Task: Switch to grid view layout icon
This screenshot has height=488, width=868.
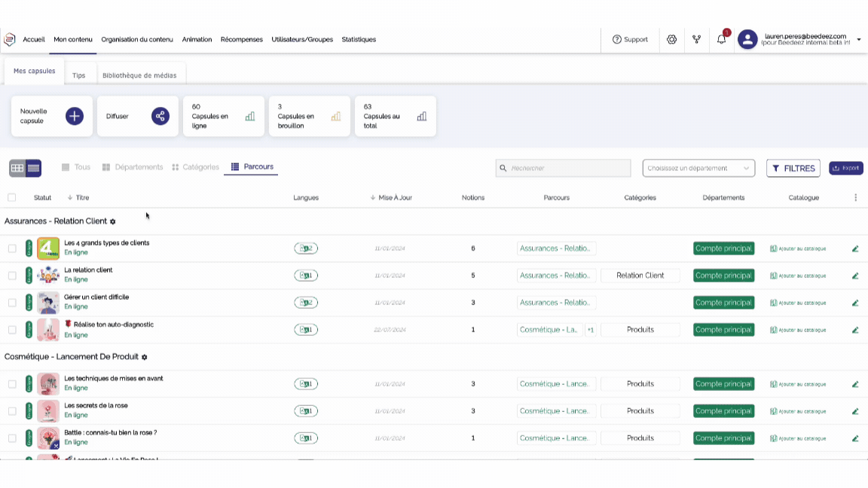Action: 17,168
